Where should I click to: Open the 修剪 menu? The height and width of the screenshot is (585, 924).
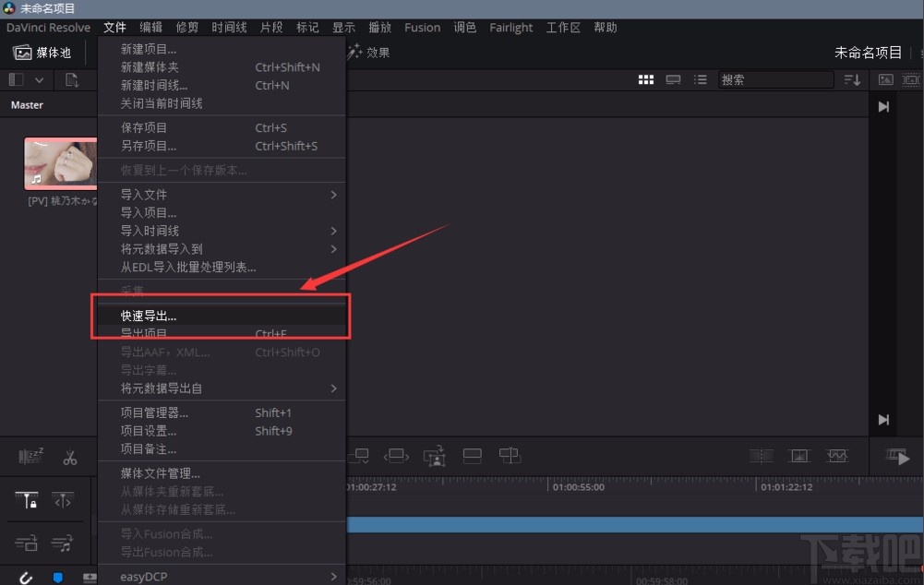pyautogui.click(x=186, y=27)
